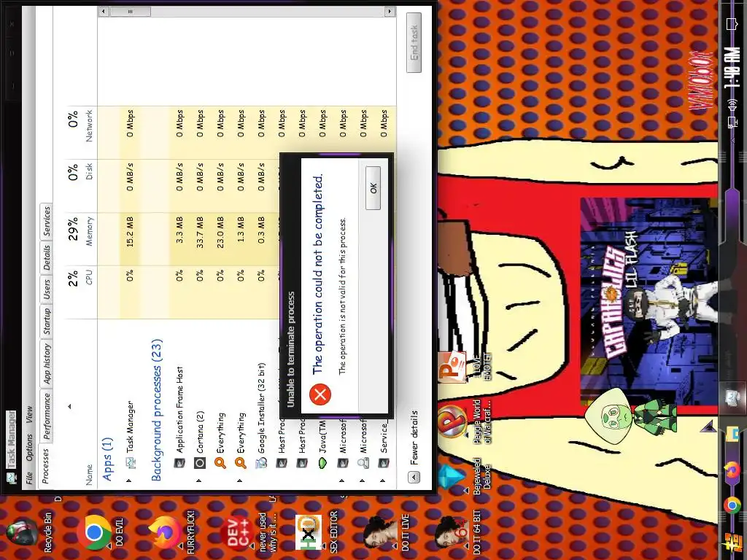This screenshot has width=747, height=560.
Task: Open the notification center icon in the tray
Action: [x=732, y=24]
